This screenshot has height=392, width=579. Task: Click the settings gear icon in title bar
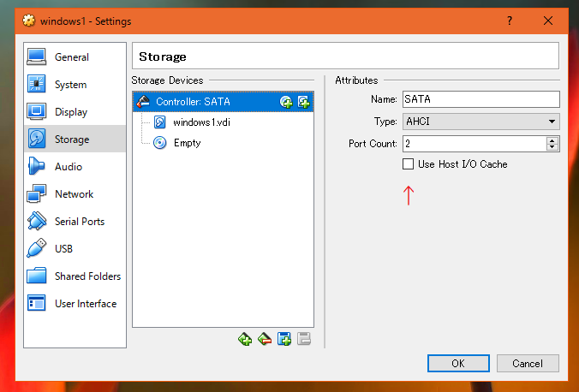click(x=29, y=21)
